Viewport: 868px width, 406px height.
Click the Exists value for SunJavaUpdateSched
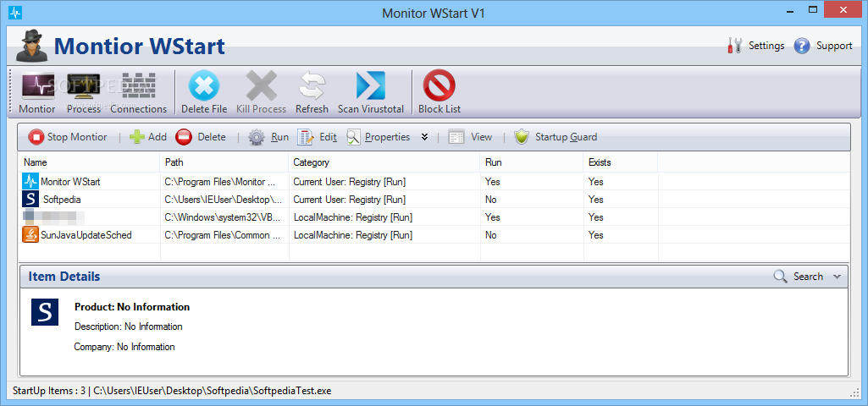596,235
